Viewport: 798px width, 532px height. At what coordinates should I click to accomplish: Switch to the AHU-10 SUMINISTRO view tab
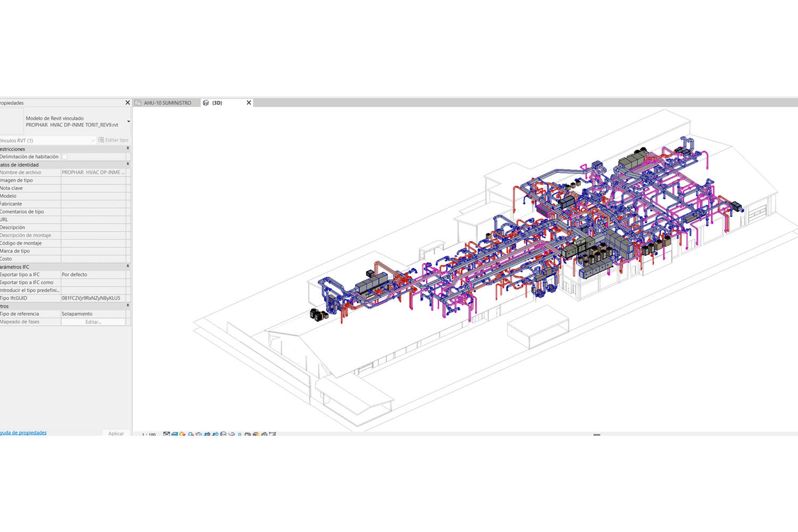167,103
